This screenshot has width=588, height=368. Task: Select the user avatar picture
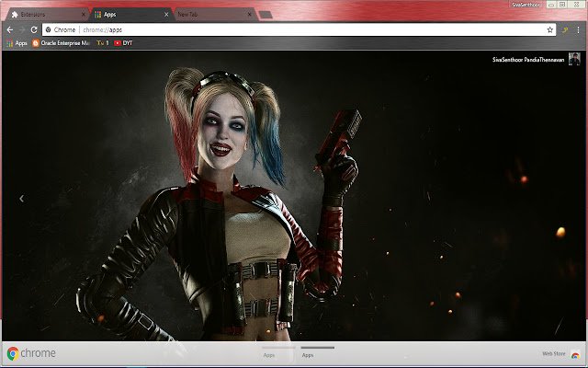point(574,59)
